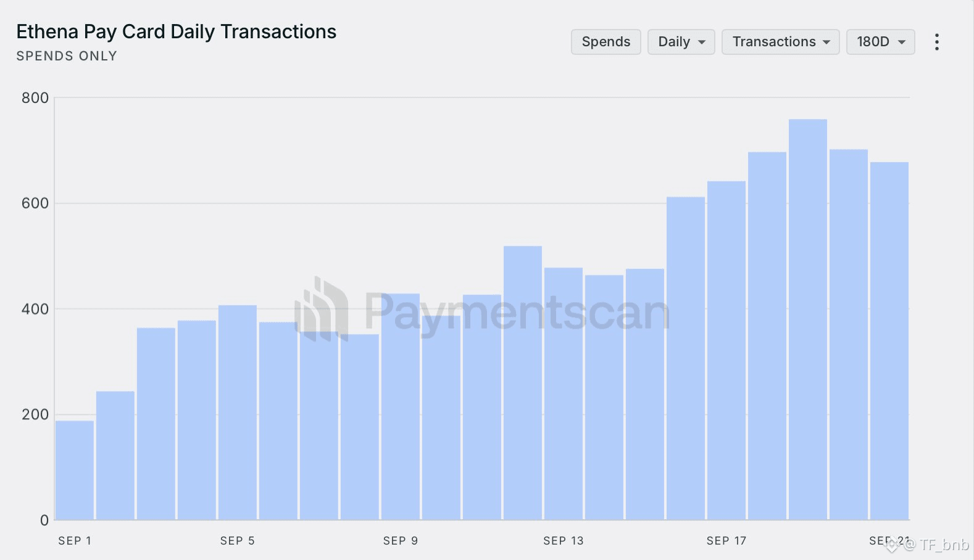Expand the Transactions metric dropdown
Screen dimensions: 974x560
click(781, 42)
